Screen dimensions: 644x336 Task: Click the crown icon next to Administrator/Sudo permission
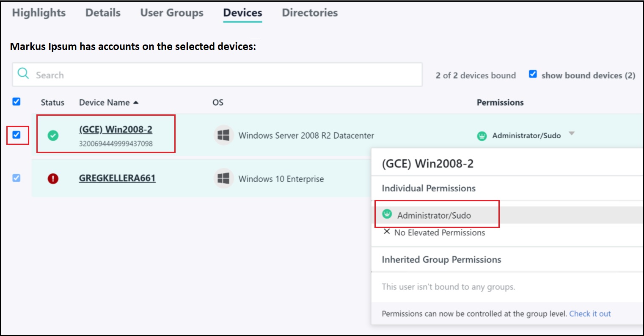point(482,136)
